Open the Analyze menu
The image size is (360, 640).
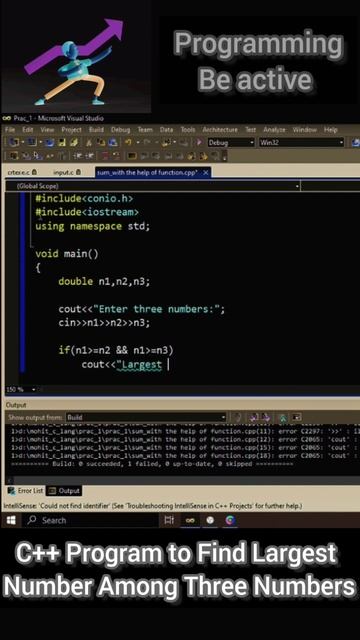[274, 129]
